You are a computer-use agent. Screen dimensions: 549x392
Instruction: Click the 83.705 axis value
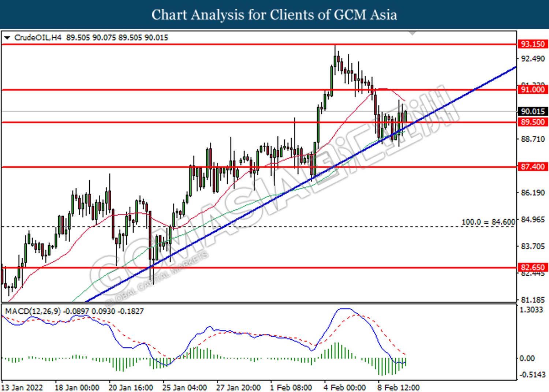coord(533,246)
